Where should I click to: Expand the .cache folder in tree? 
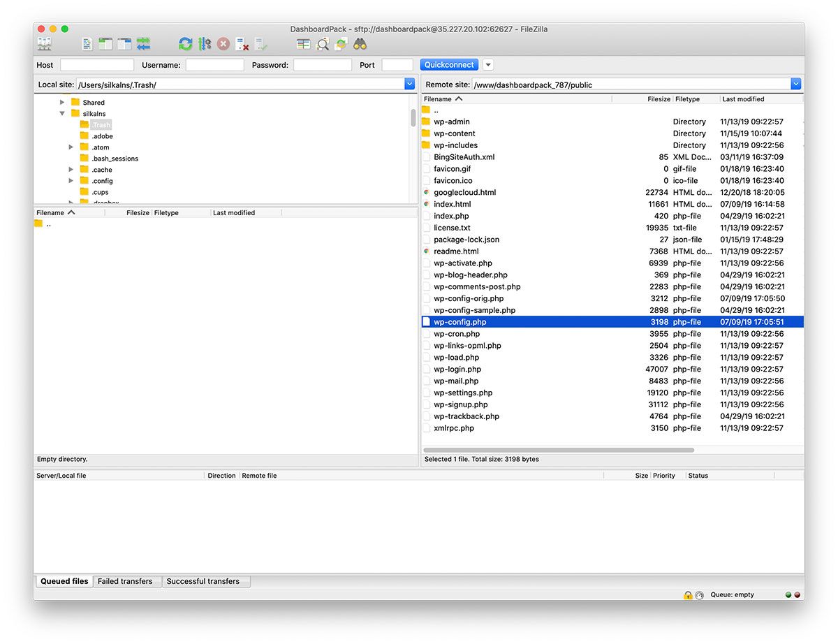(x=71, y=170)
